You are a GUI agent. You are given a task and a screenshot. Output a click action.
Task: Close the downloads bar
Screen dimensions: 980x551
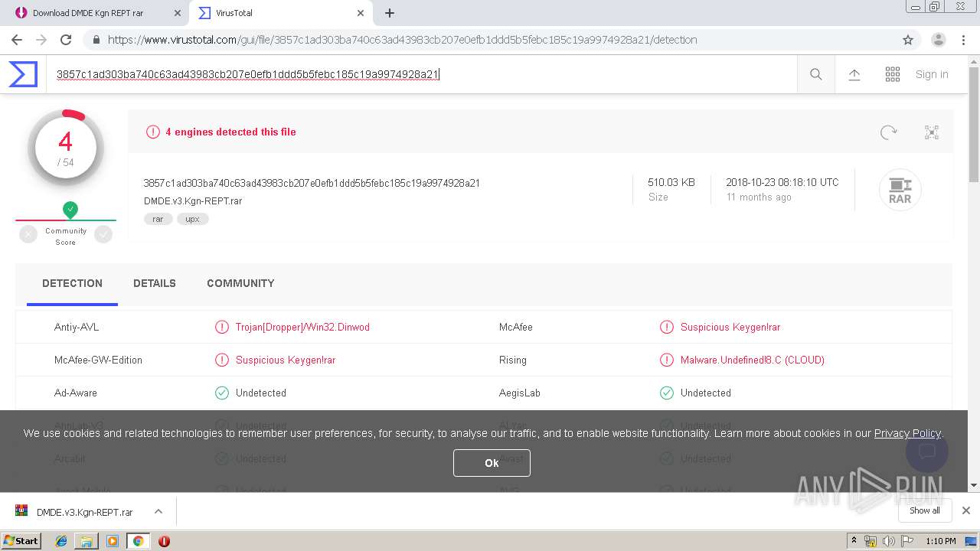tap(966, 510)
